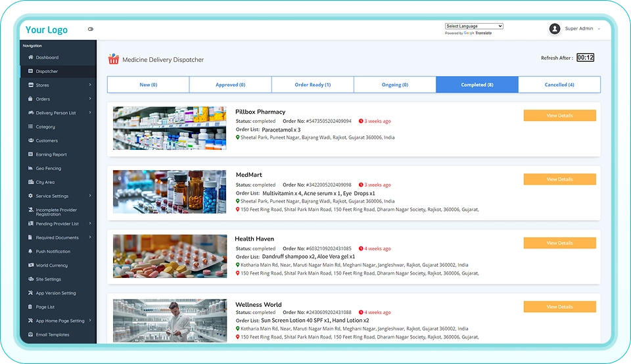Click order number #3422005202409098

(329, 185)
